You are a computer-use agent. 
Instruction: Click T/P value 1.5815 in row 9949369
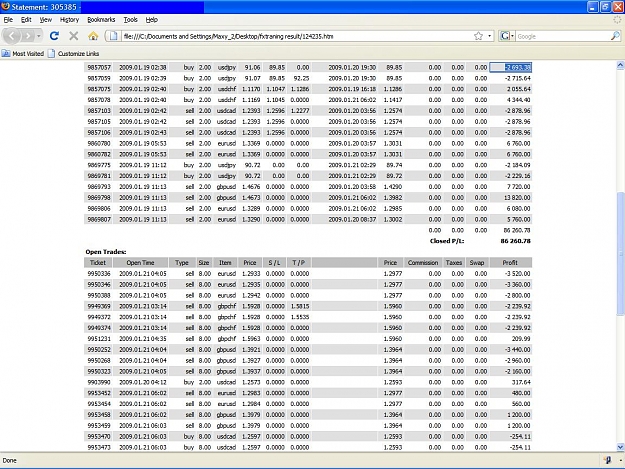coord(300,306)
